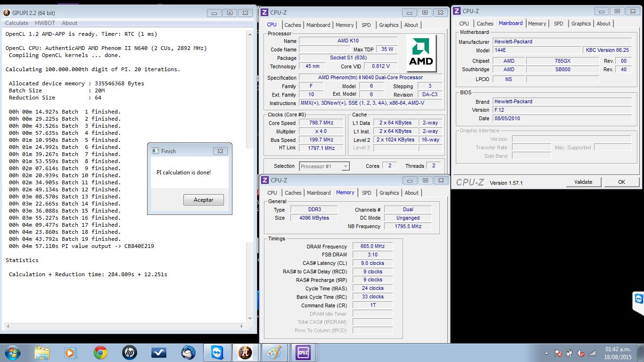Image resolution: width=644 pixels, height=362 pixels.
Task: Click the Socket S1 (638) package field
Action: (x=348, y=58)
